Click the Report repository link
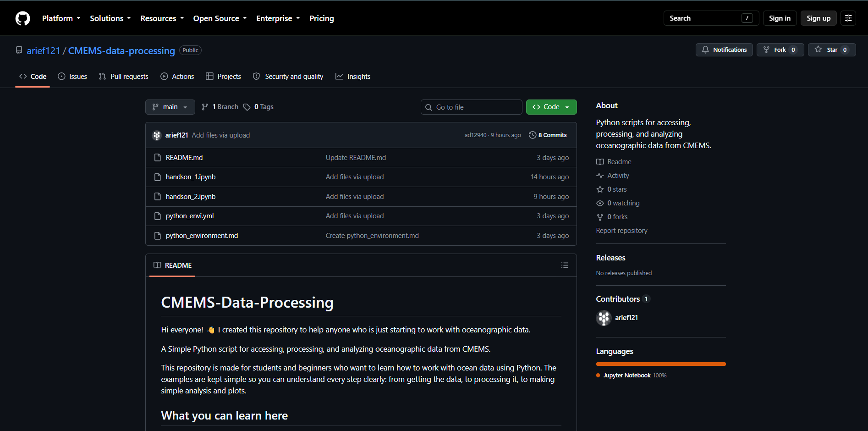This screenshot has height=431, width=868. pos(622,231)
